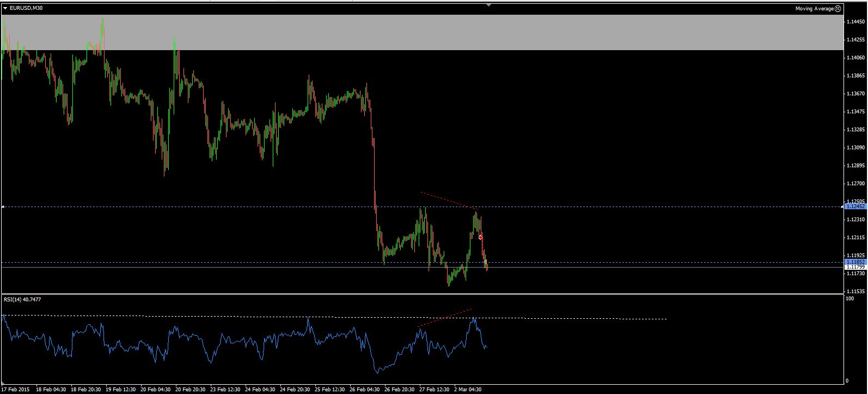Click the 17 Feb 2015 date label
Image resolution: width=868 pixels, height=394 pixels.
(x=16, y=390)
